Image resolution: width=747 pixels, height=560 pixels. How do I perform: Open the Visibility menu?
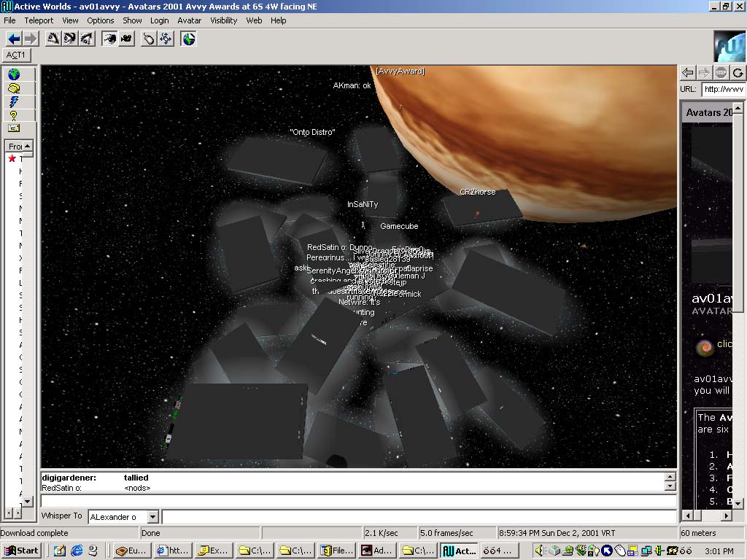(224, 20)
